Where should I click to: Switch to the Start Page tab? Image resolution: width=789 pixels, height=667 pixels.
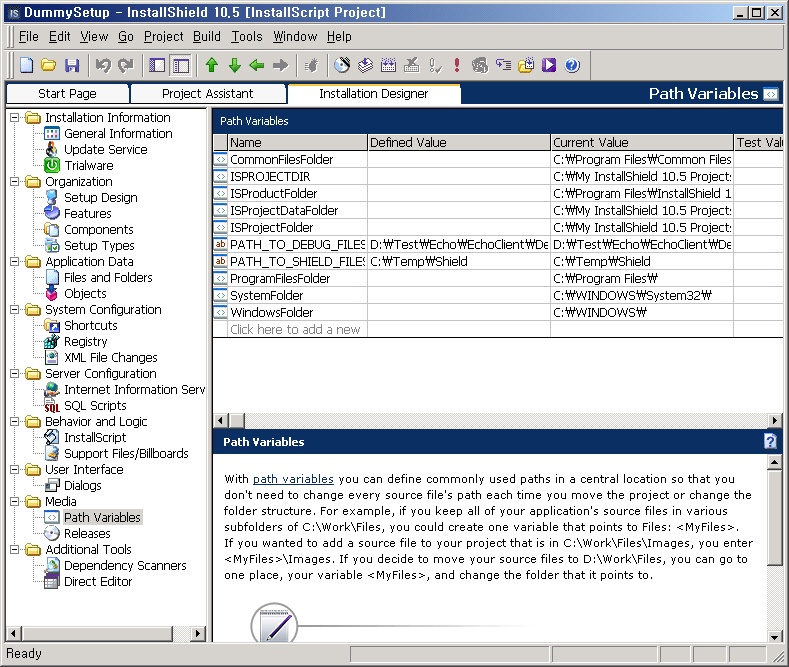(x=67, y=94)
